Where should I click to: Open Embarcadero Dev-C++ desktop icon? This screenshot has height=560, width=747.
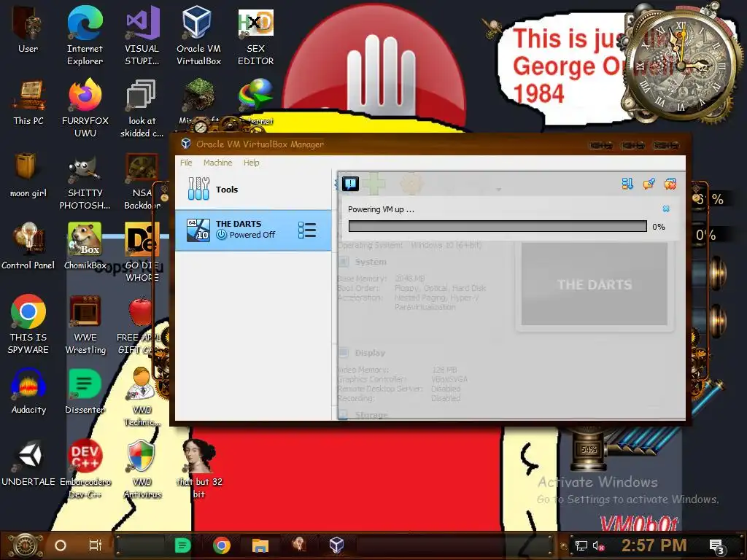coord(85,470)
